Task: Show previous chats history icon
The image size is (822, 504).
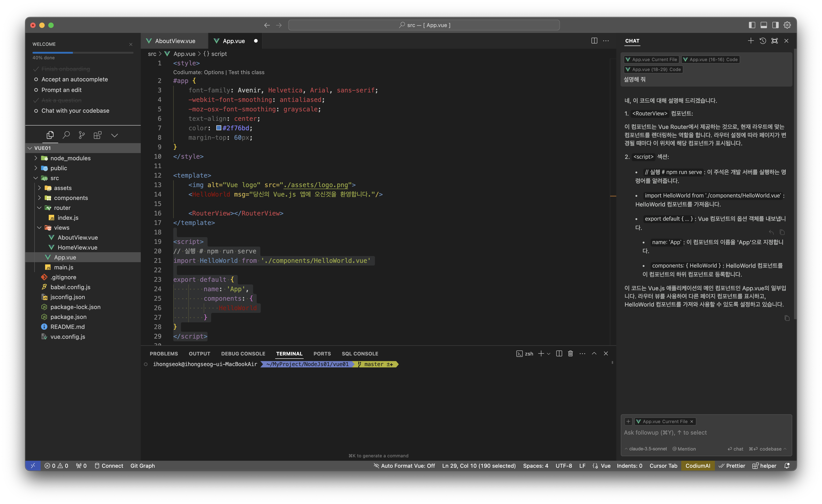Action: coord(763,41)
